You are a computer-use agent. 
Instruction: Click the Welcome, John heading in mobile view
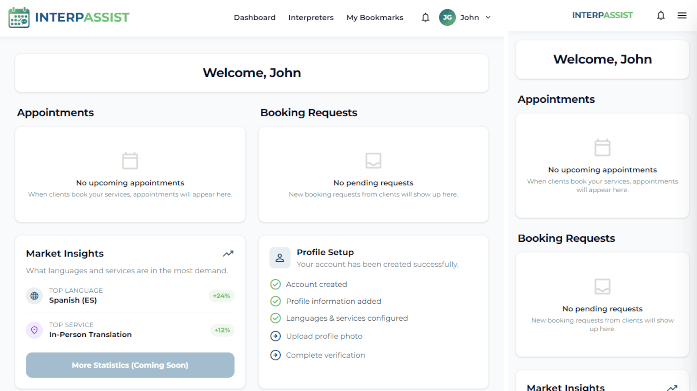coord(602,60)
